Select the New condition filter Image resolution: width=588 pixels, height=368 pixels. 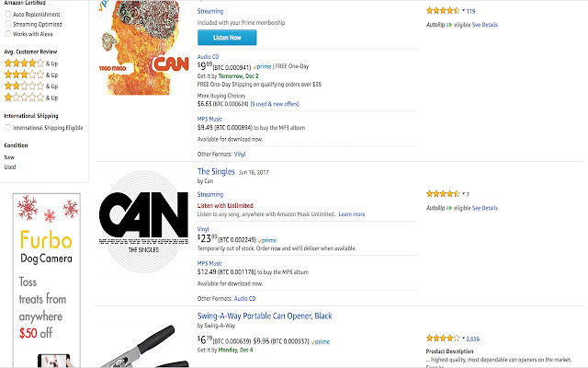click(9, 157)
